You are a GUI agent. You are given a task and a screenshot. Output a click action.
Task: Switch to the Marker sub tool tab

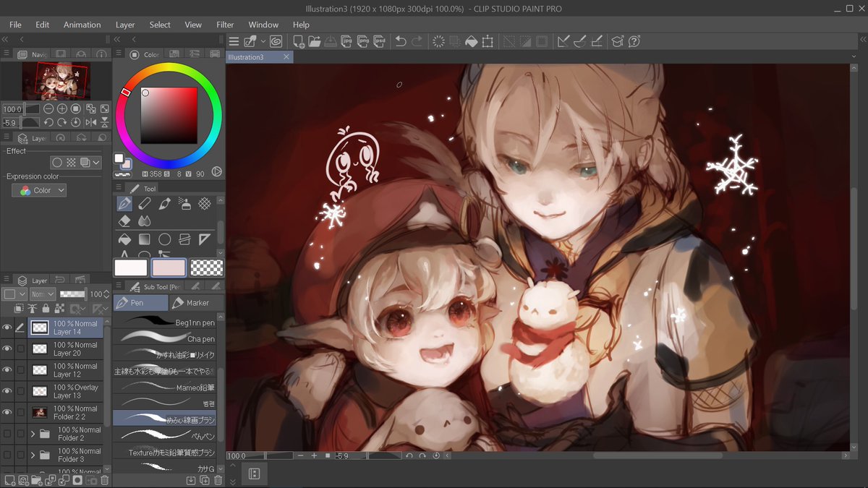point(196,302)
